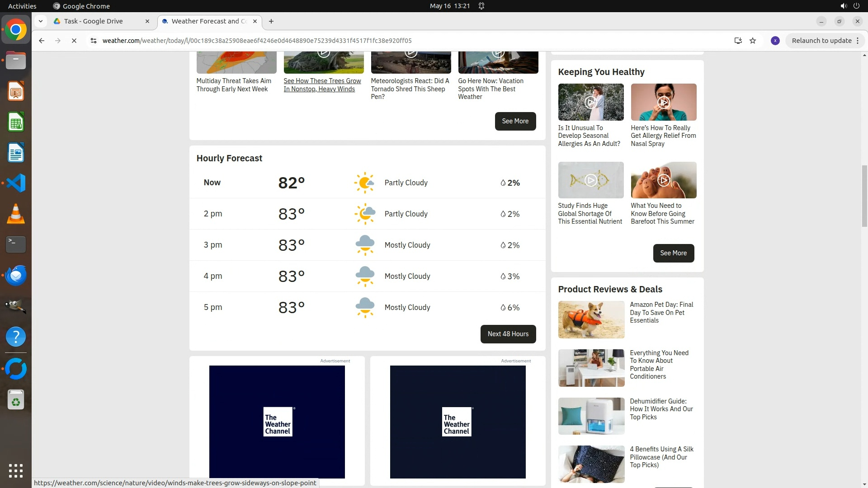Open See How These Trees Grow link
This screenshot has height=488, width=868.
pyautogui.click(x=322, y=85)
